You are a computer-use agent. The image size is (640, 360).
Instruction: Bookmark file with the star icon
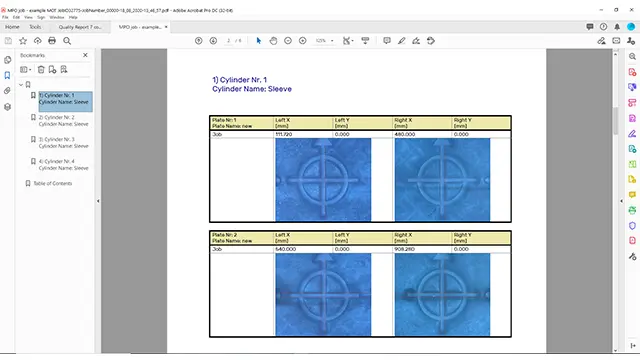click(x=23, y=41)
